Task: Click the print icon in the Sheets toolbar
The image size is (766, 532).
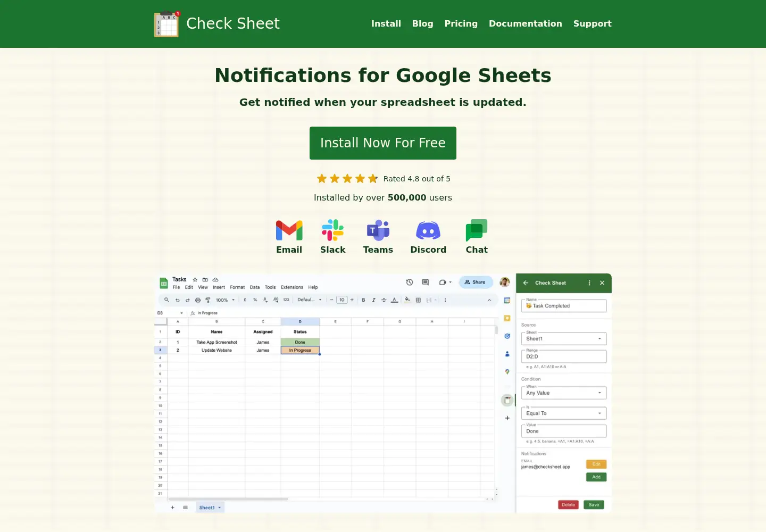Action: [x=198, y=300]
